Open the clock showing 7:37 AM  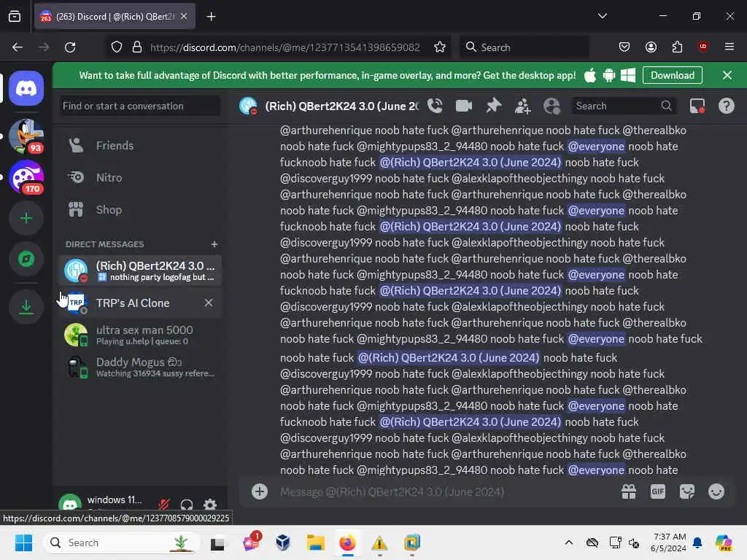coord(670,542)
